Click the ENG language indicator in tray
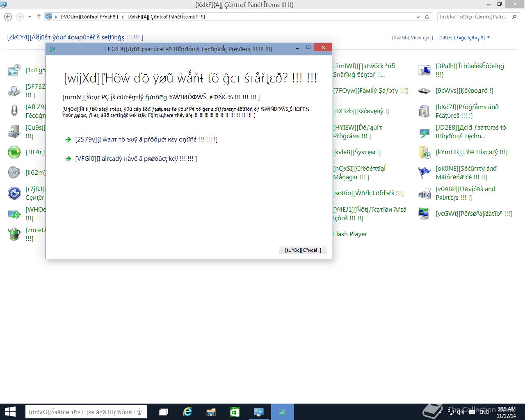 click(484, 412)
